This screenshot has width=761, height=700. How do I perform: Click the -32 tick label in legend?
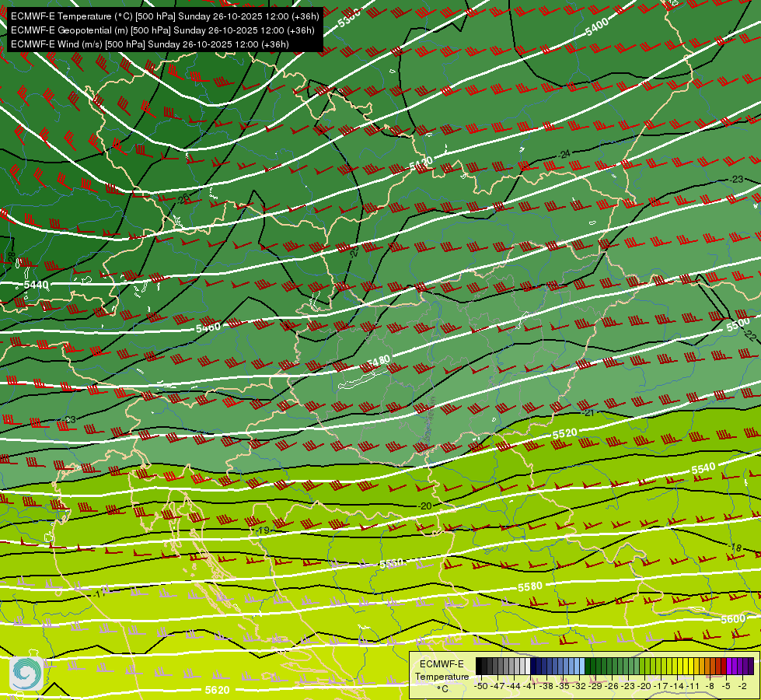pos(579,686)
